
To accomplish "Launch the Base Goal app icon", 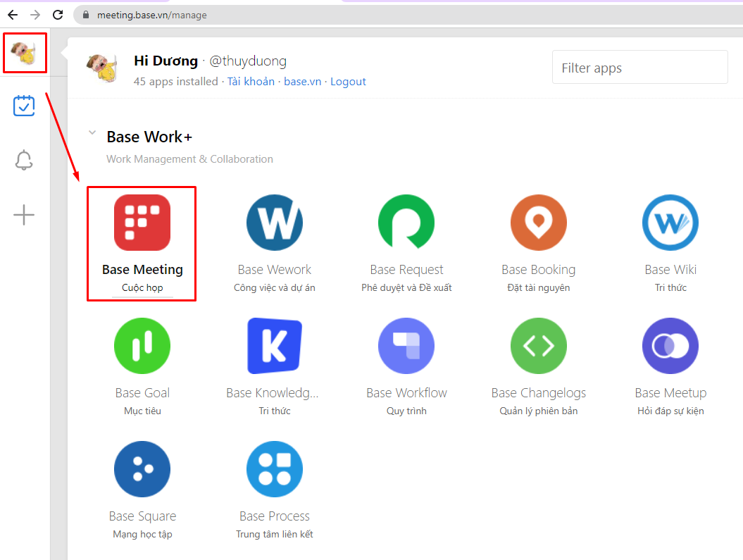I will click(x=142, y=345).
